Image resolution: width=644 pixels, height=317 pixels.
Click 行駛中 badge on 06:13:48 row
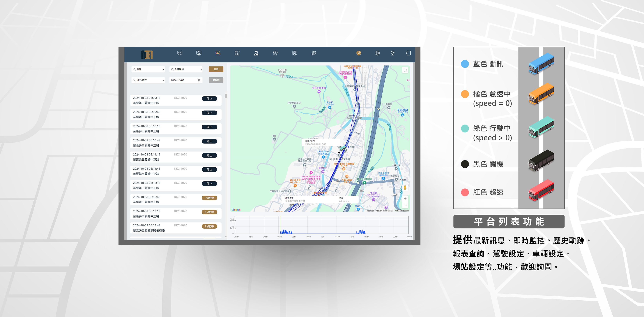click(x=210, y=226)
